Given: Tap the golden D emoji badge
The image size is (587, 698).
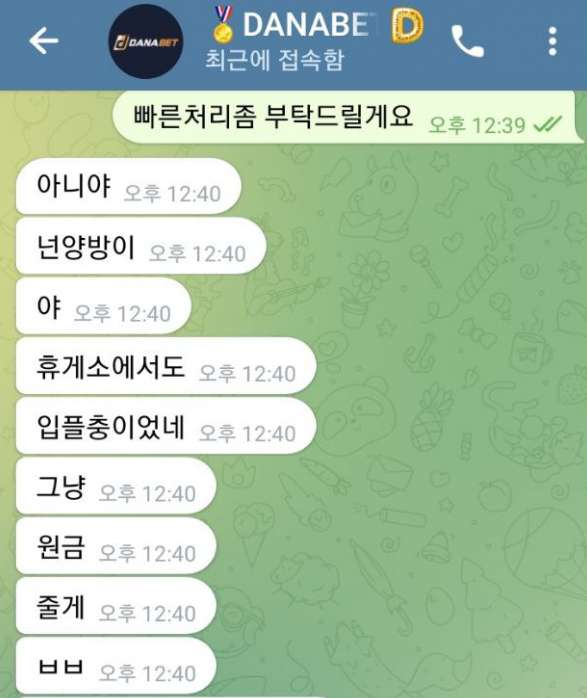Looking at the screenshot, I should [x=407, y=26].
